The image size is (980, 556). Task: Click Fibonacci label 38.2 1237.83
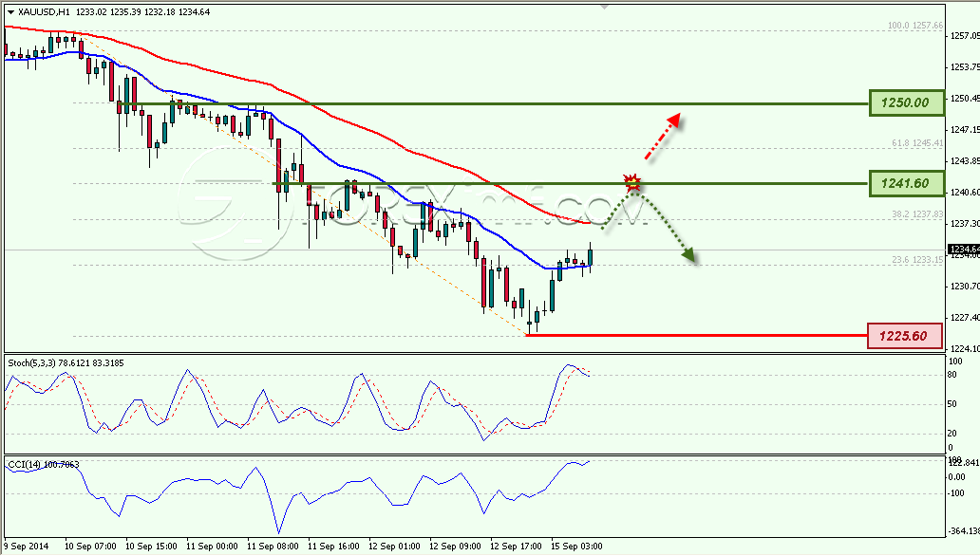(x=917, y=213)
